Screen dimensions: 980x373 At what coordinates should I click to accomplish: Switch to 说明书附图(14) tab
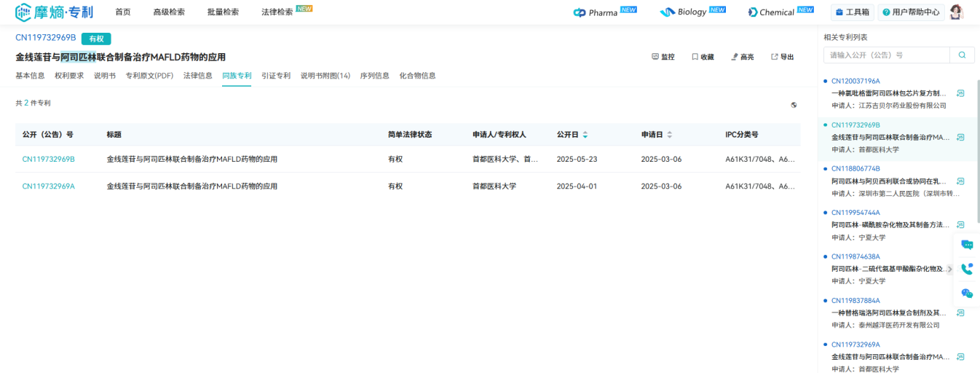325,76
